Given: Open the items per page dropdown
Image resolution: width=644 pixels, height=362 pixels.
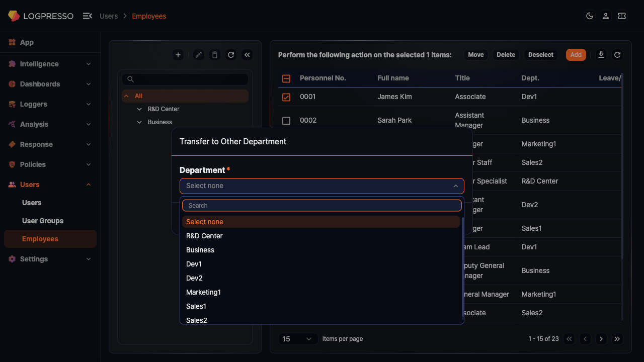Looking at the screenshot, I should [x=298, y=339].
